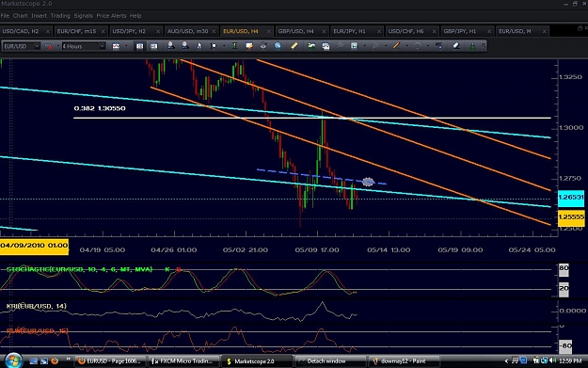
Task: Click the 04/09/2010 01:00 date label
Action: tap(34, 246)
